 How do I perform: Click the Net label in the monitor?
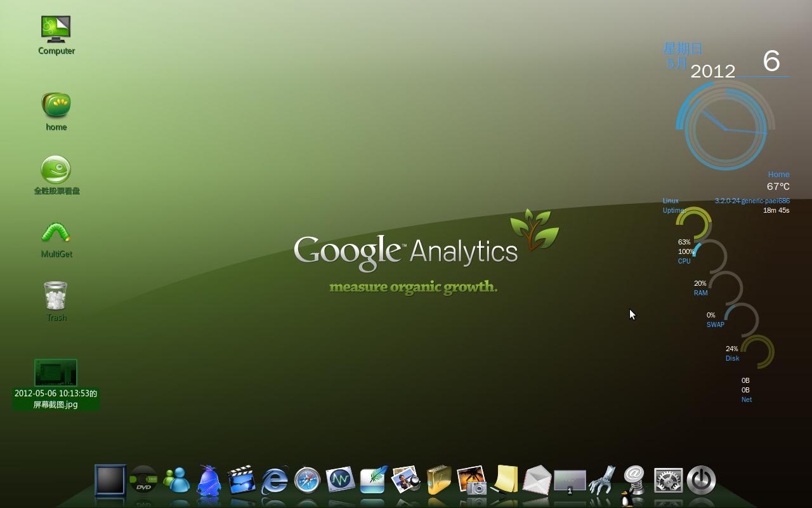(x=746, y=399)
